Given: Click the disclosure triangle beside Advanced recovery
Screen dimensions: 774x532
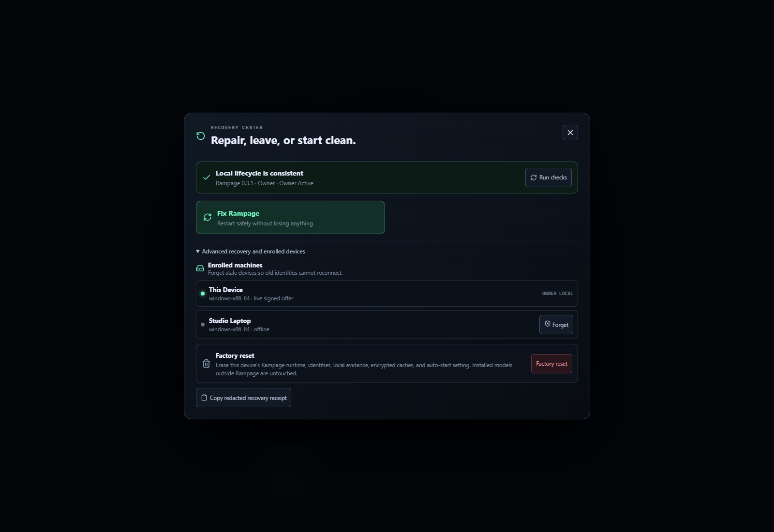Looking at the screenshot, I should 198,251.
